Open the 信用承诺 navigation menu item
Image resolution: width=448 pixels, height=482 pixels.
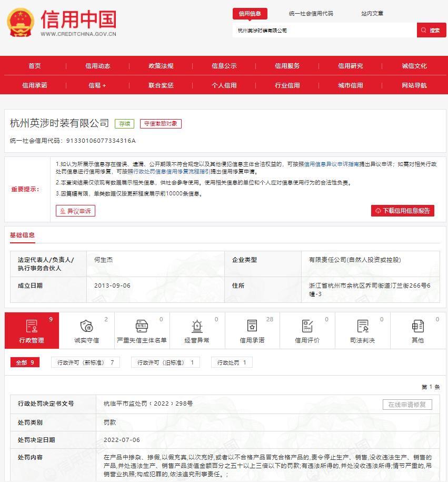(35, 85)
